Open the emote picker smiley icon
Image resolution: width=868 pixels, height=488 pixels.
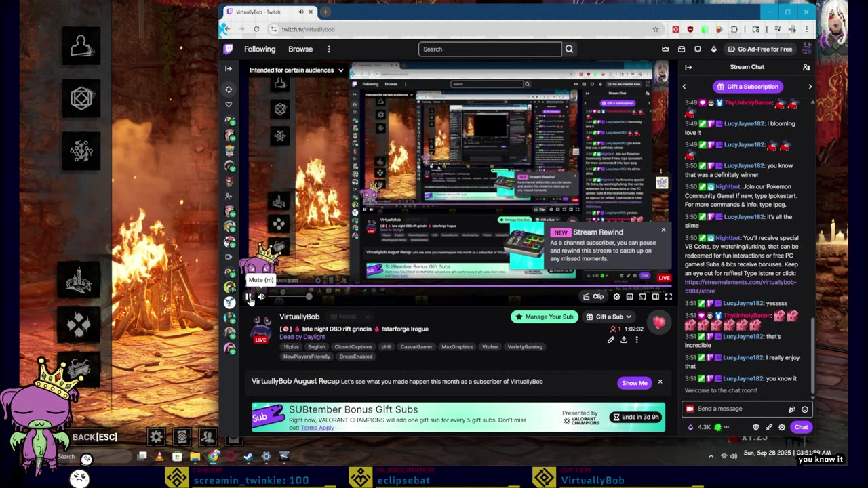coord(805,409)
